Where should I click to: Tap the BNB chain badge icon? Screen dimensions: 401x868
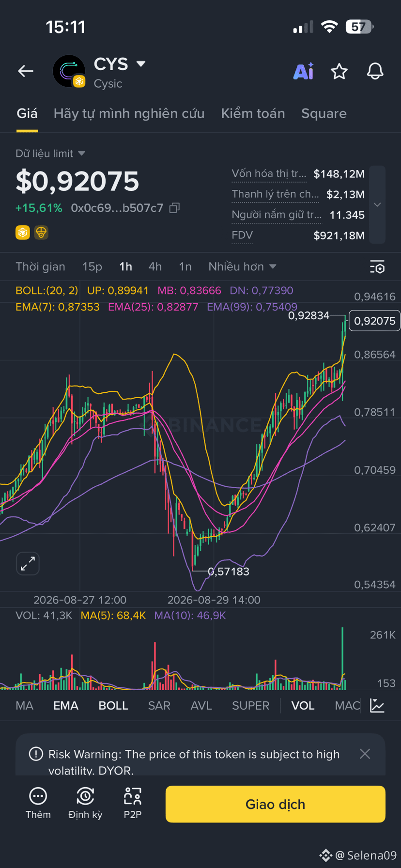[22, 232]
